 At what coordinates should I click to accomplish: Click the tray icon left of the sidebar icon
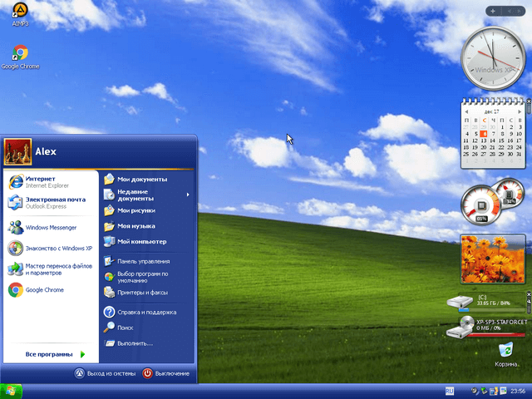pyautogui.click(x=493, y=391)
